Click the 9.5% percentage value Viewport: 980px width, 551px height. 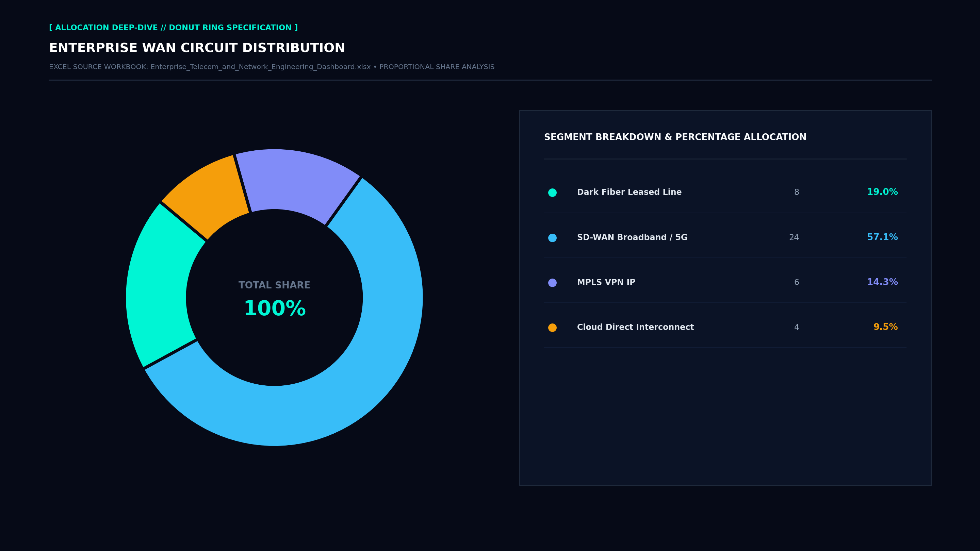[885, 327]
